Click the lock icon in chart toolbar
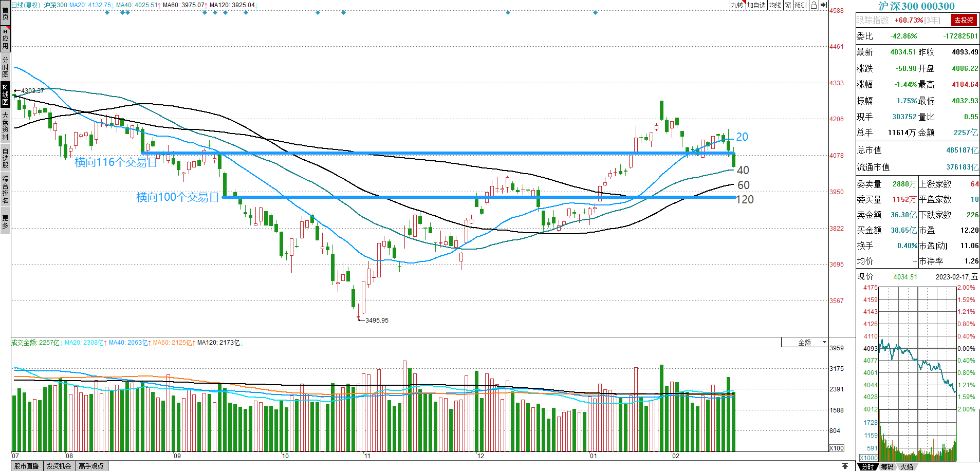 click(x=813, y=5)
